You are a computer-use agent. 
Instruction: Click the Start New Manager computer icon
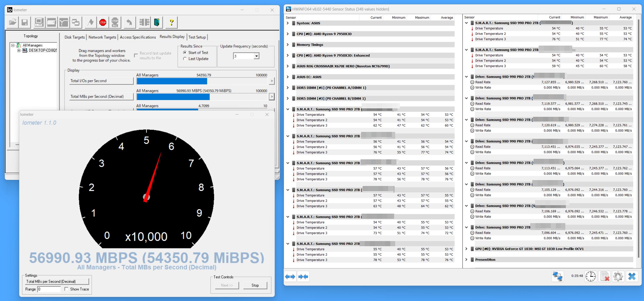coord(39,23)
